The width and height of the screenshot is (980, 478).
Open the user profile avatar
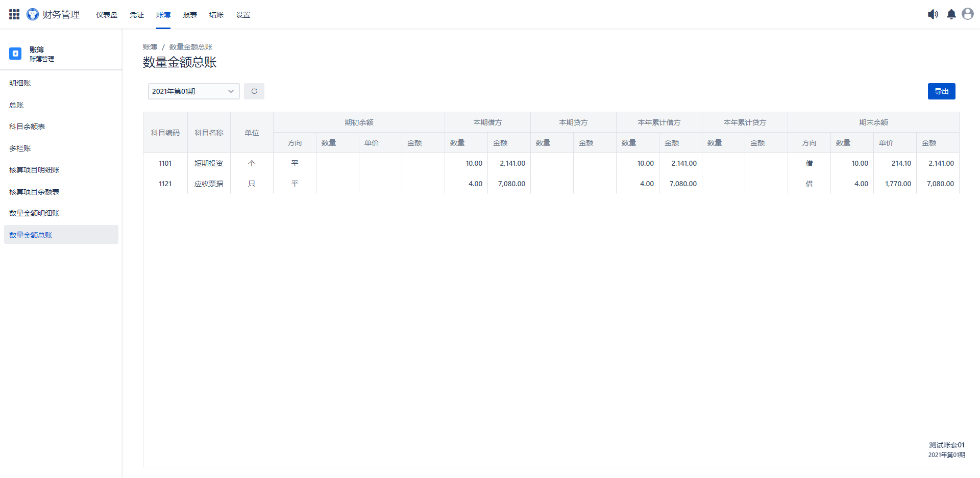[x=968, y=14]
